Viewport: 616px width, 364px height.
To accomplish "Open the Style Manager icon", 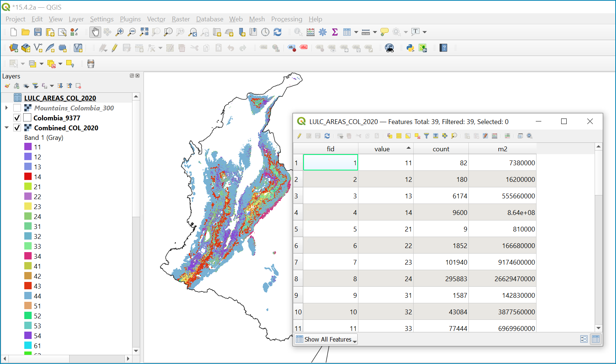I will click(74, 32).
